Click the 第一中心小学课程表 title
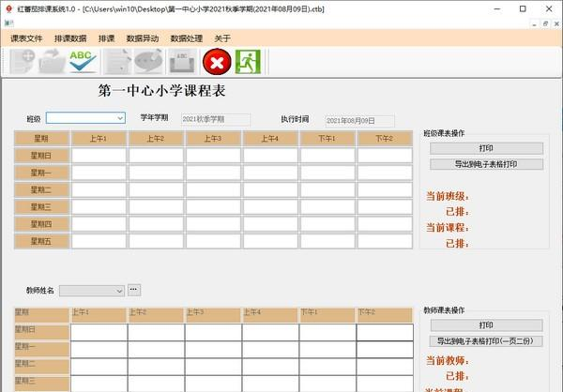Image resolution: width=563 pixels, height=392 pixels. 162,90
